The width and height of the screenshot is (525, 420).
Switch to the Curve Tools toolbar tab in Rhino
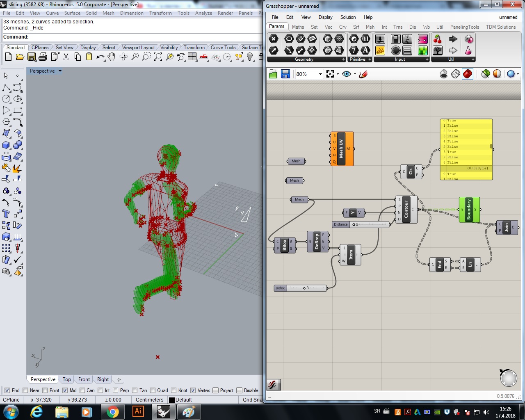(x=223, y=48)
